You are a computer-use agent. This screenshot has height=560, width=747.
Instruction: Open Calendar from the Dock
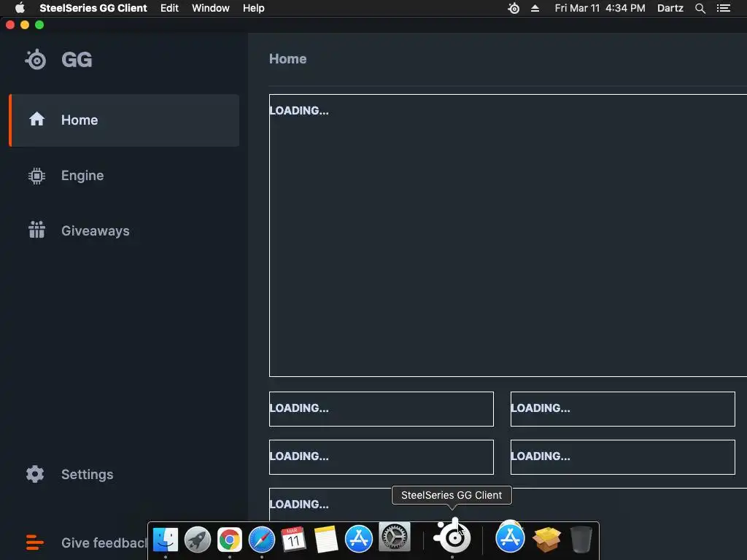[x=293, y=539]
